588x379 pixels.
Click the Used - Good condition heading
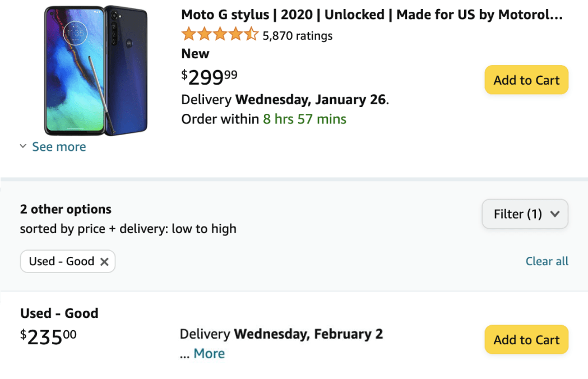pyautogui.click(x=59, y=313)
